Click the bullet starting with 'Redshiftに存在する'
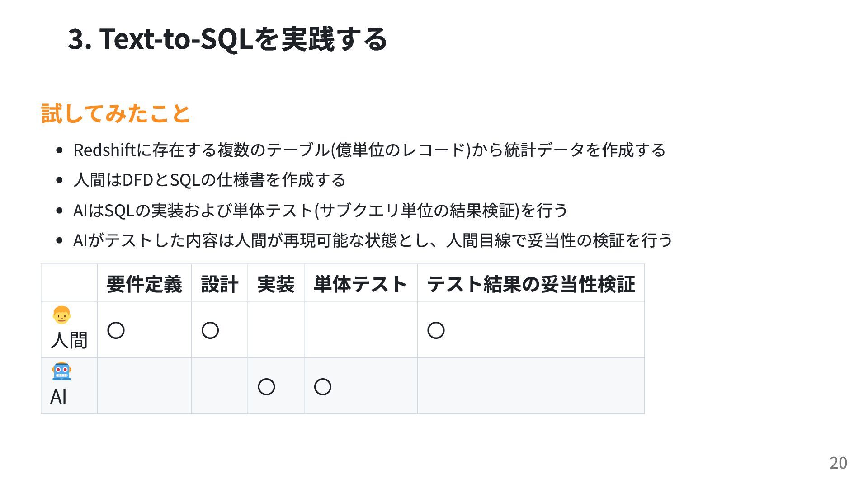 click(x=369, y=150)
